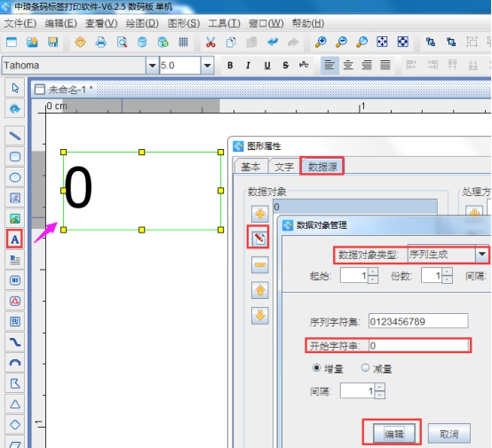Click the scissors cut icon

click(210, 42)
